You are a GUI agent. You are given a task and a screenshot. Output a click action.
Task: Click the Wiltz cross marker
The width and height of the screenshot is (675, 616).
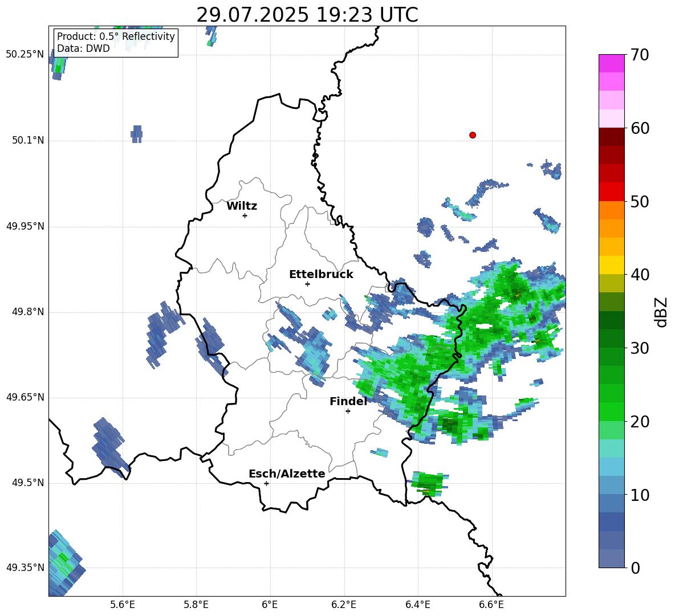(245, 215)
